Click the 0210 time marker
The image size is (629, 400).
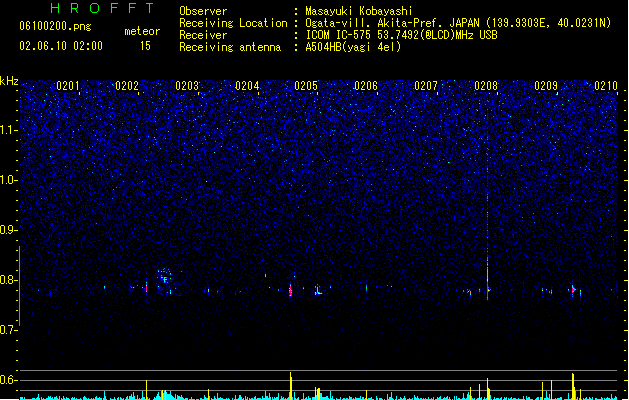coord(606,86)
